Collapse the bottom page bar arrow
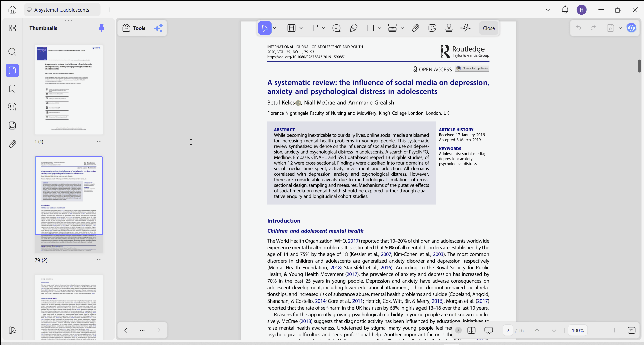Image resolution: width=644 pixels, height=345 pixels. pyautogui.click(x=458, y=330)
